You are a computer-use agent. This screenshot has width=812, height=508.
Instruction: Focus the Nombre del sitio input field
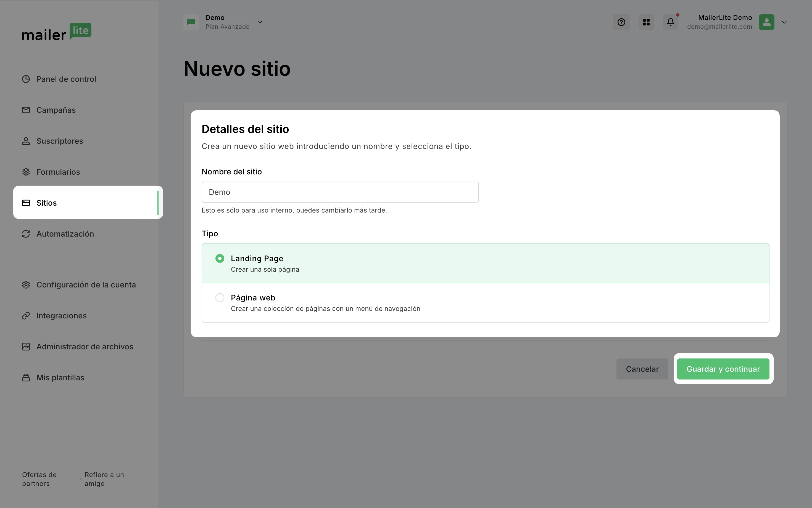[x=340, y=192]
